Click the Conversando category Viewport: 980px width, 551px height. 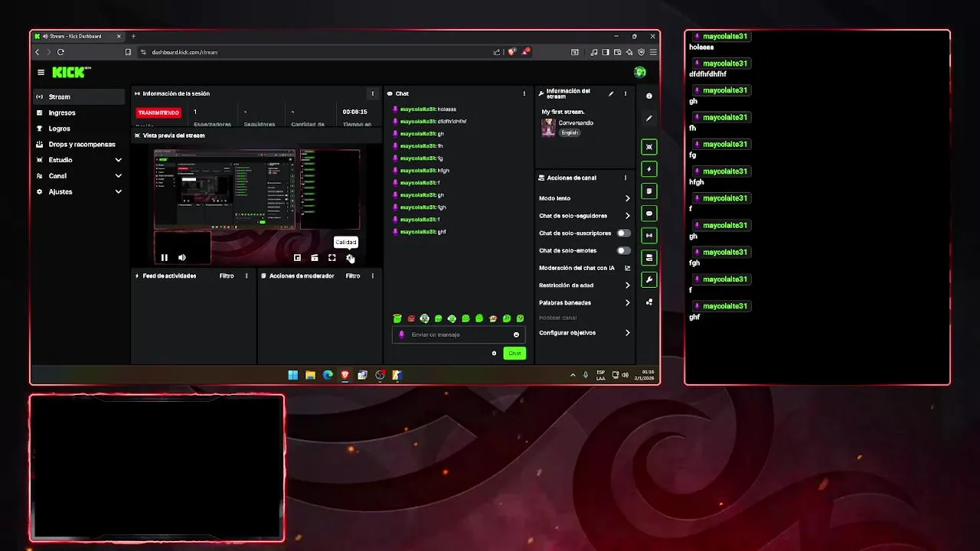(x=576, y=122)
